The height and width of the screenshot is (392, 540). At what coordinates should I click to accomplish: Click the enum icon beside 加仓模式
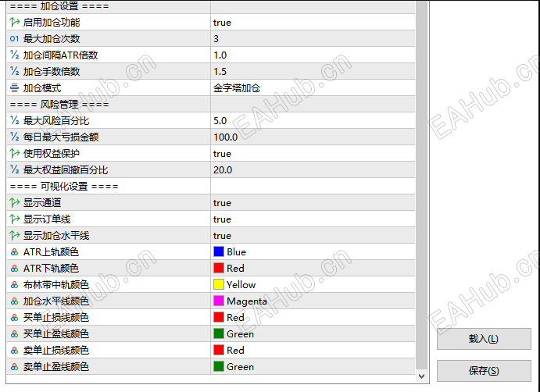[15, 87]
